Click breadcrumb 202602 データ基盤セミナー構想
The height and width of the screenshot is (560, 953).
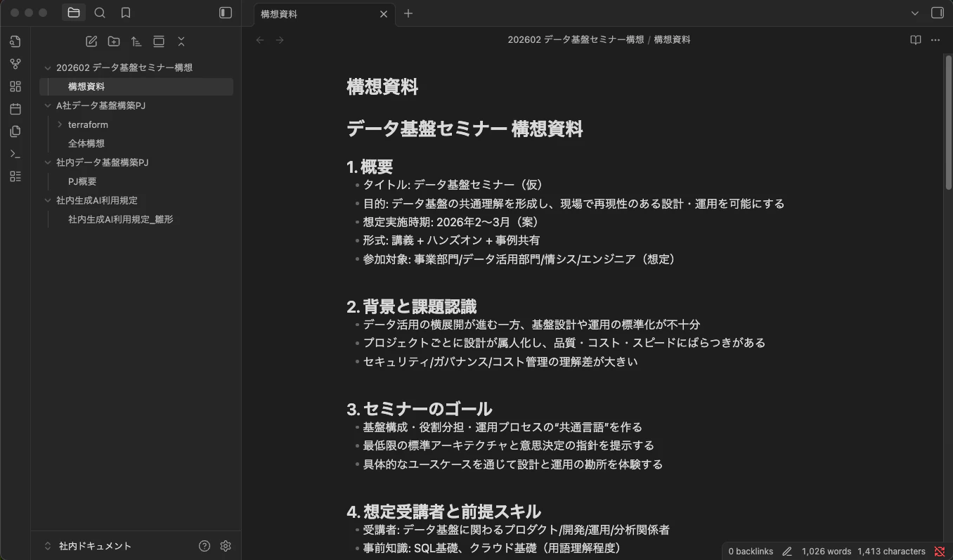click(576, 40)
